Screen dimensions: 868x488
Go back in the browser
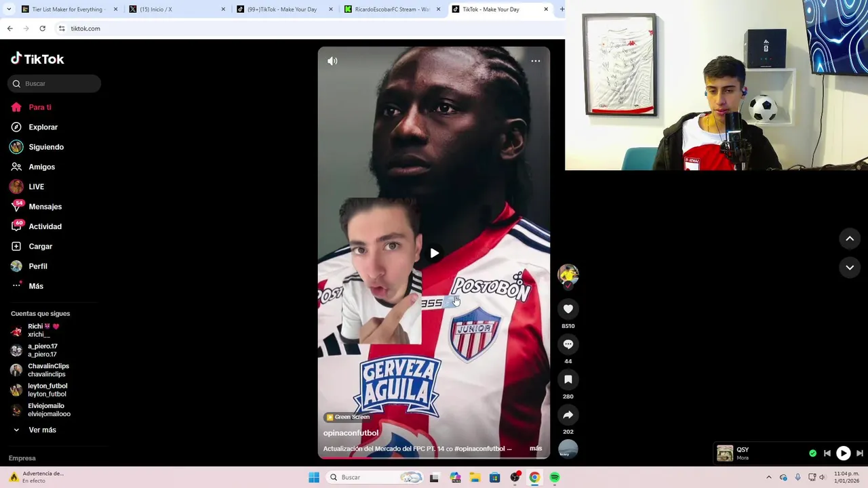(9, 28)
